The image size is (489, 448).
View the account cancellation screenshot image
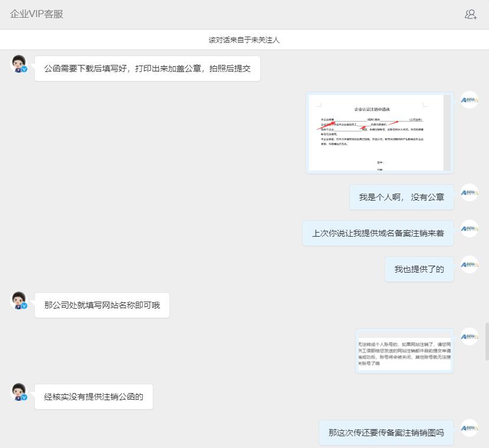coord(405,351)
